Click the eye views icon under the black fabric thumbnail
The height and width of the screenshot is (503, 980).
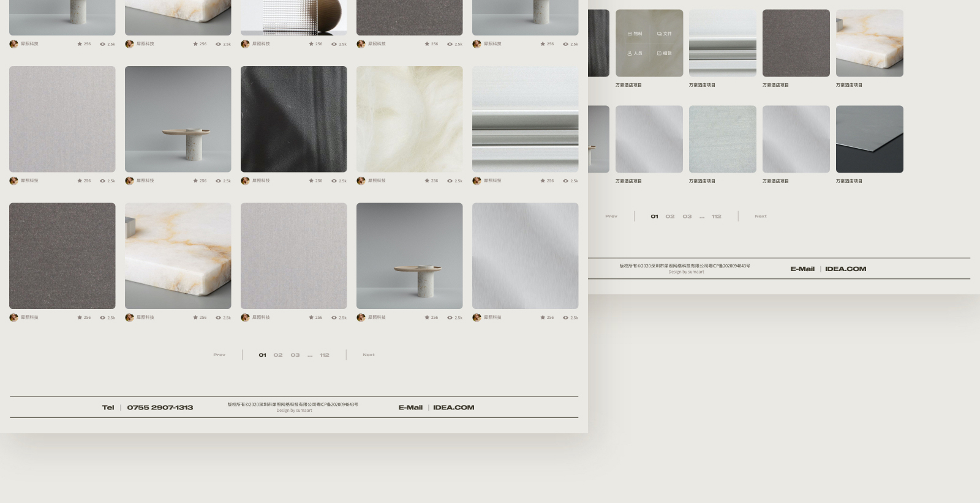(334, 181)
